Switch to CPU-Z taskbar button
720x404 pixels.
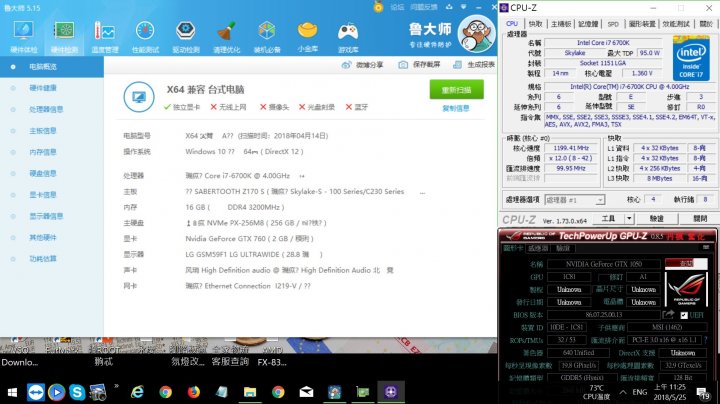pos(391,392)
